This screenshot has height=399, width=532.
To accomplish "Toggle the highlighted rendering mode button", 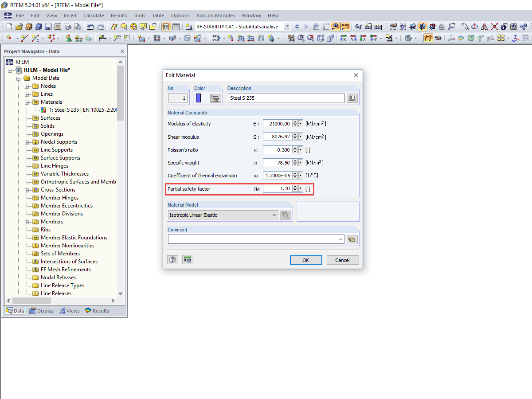I will click(x=428, y=39).
